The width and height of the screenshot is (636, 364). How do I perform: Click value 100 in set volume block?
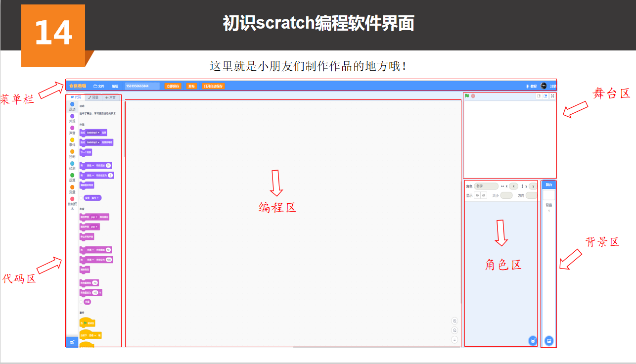pyautogui.click(x=95, y=292)
